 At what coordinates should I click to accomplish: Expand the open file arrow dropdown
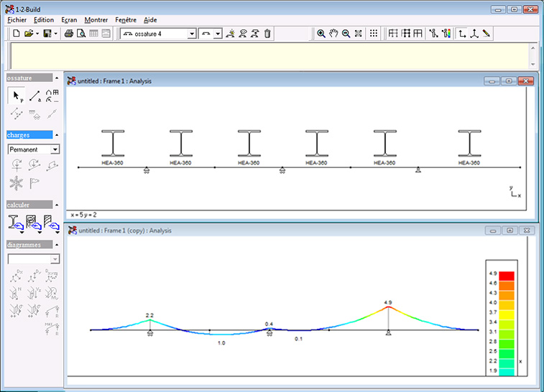coord(37,34)
